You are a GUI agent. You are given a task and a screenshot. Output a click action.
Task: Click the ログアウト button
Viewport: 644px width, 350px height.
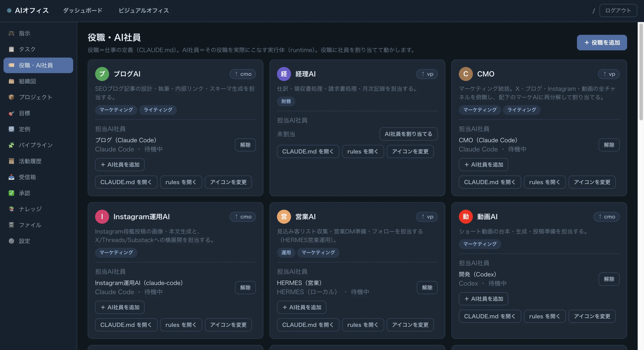tap(618, 11)
